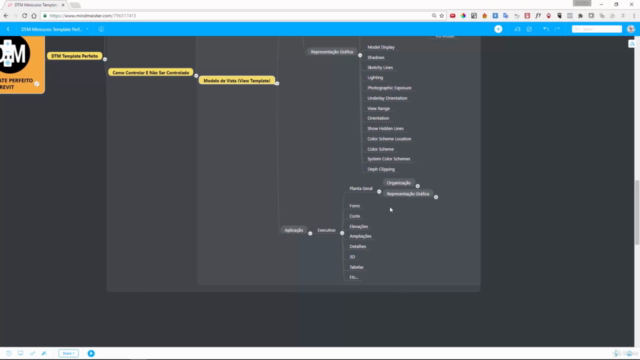
Task: Click the MindMeister back chevron
Action: coord(8,29)
